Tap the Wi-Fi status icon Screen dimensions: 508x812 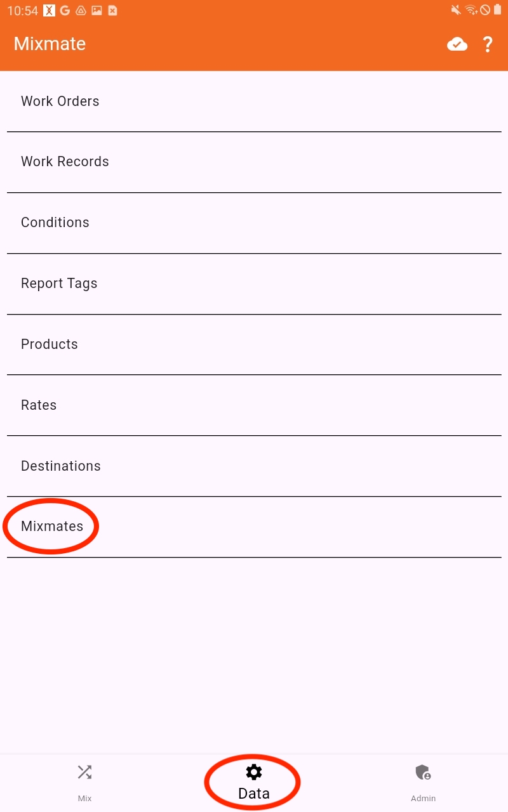click(x=471, y=10)
